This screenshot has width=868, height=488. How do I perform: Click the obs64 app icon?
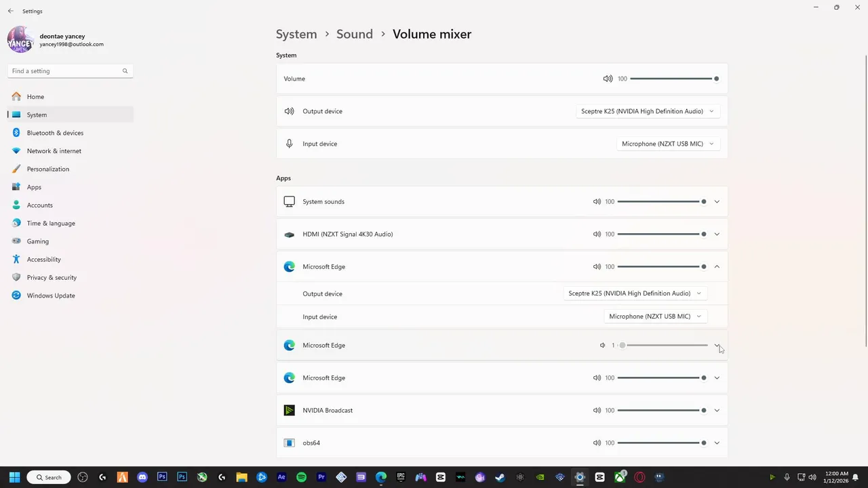290,443
